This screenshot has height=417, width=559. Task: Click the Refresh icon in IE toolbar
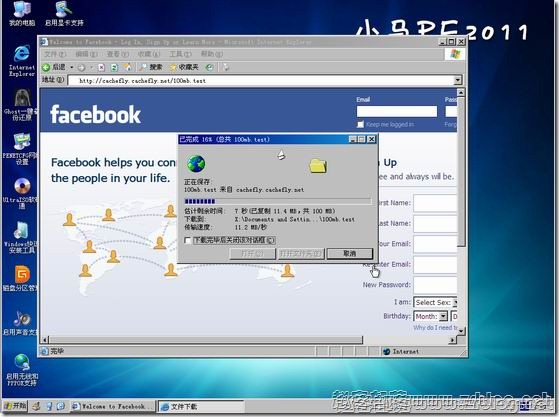pos(114,67)
